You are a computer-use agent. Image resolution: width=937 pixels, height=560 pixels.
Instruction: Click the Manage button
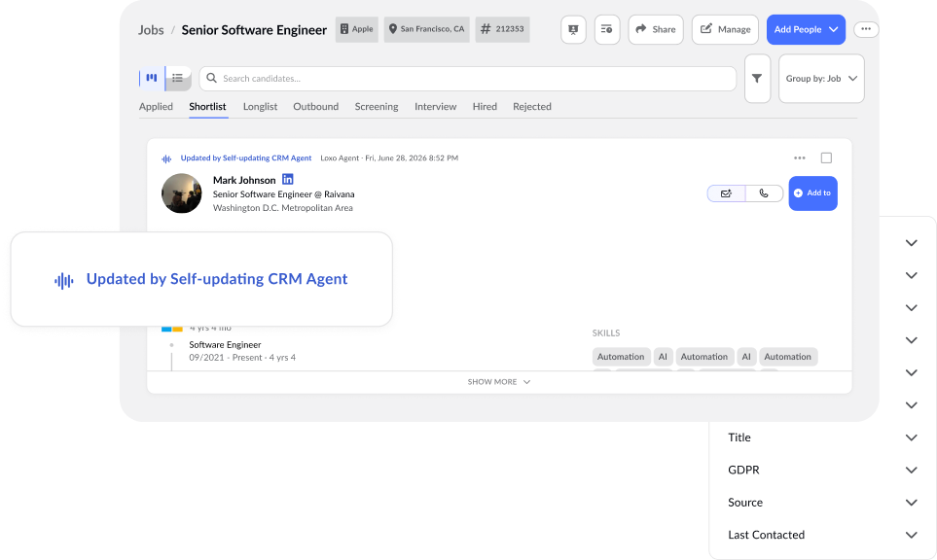point(725,29)
